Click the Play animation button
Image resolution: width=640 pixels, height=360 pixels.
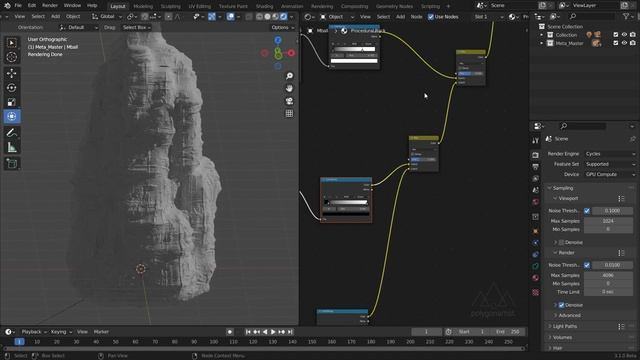click(x=273, y=332)
